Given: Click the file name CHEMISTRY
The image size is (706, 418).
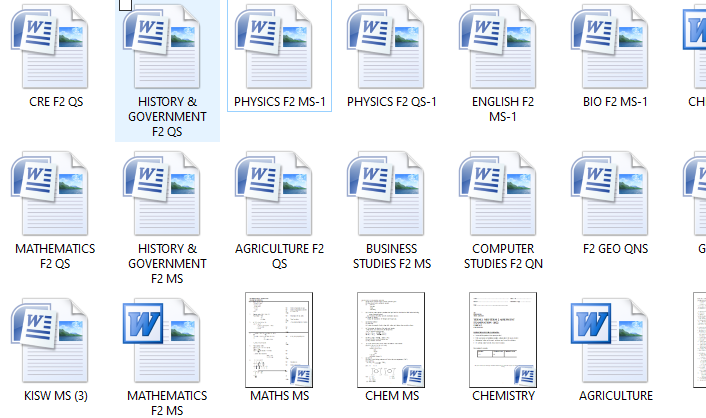Looking at the screenshot, I should coord(503,395).
